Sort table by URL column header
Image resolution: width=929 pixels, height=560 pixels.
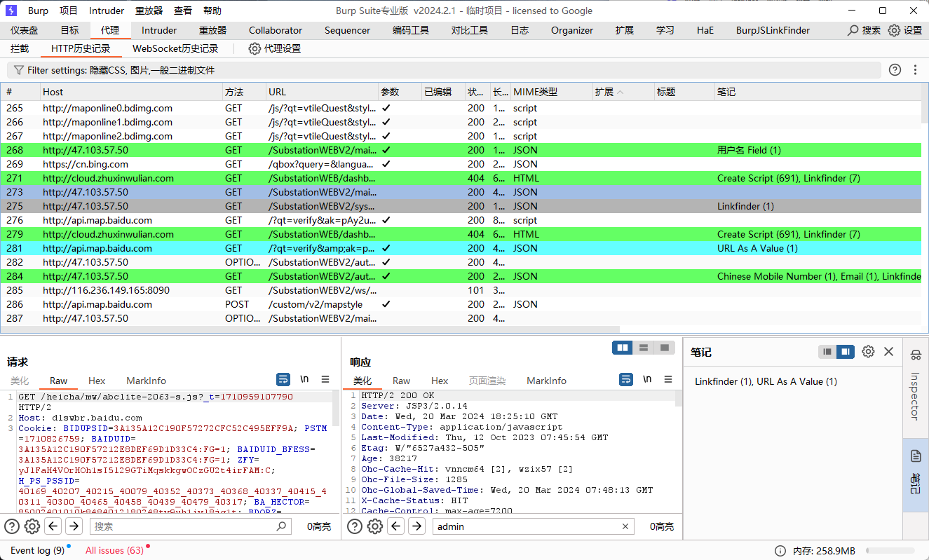tap(322, 92)
